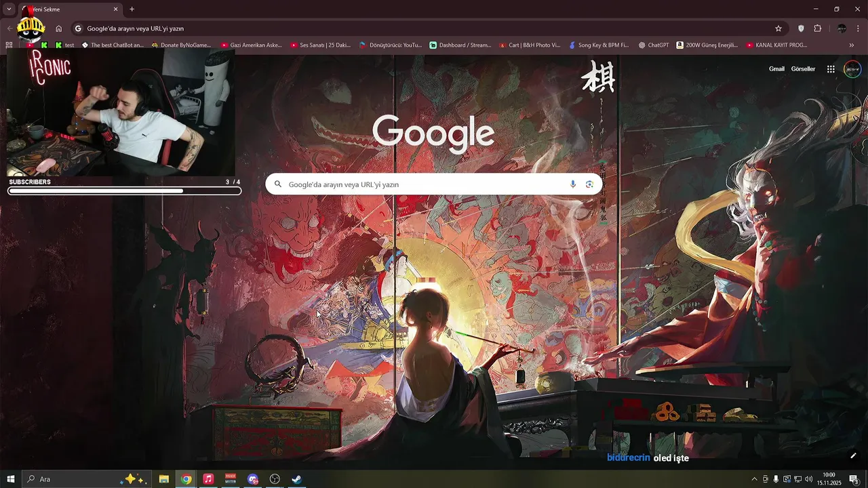This screenshot has width=868, height=488.
Task: Click the home icon in Chrome toolbar
Action: click(x=58, y=28)
